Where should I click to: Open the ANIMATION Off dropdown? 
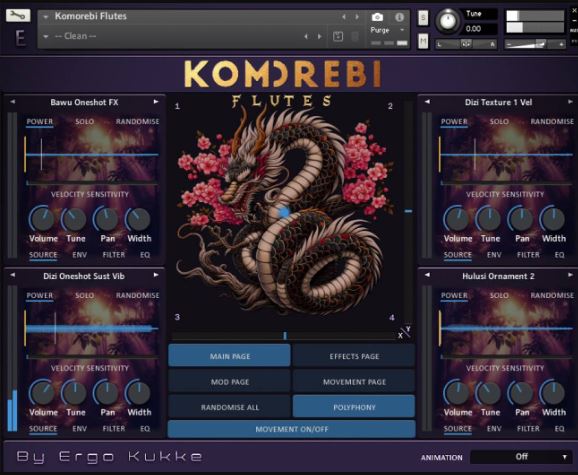pos(521,457)
